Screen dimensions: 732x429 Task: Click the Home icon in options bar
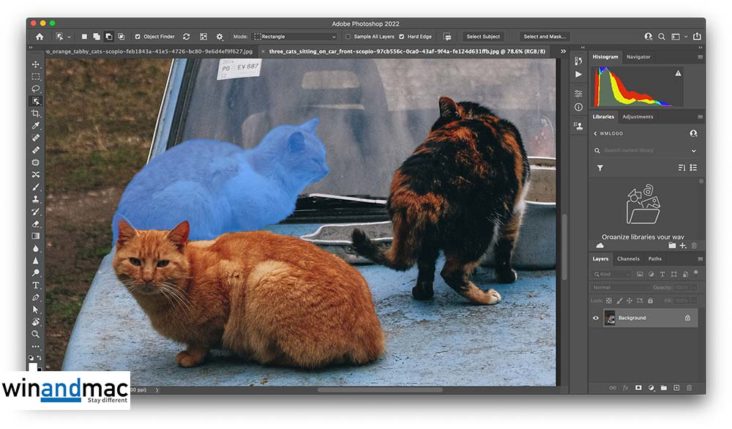pyautogui.click(x=40, y=37)
